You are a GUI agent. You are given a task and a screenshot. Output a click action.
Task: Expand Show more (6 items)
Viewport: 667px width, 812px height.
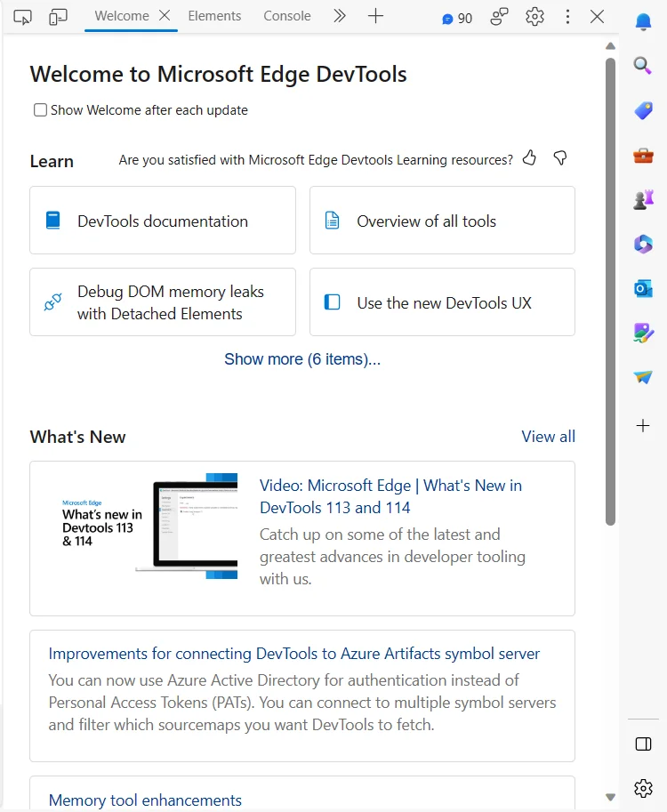(302, 359)
